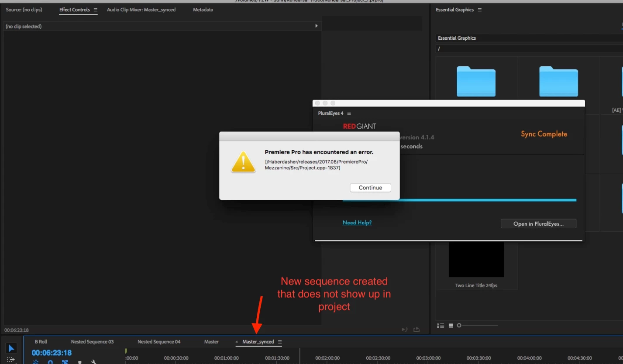Select the Two Line Title 24fps thumbnail
Image resolution: width=623 pixels, height=364 pixels.
point(476,260)
